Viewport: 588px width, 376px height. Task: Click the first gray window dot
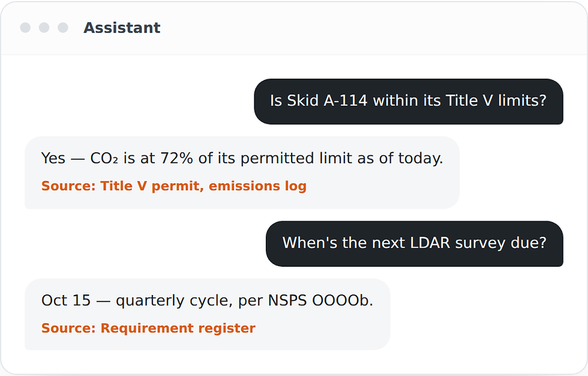point(25,28)
